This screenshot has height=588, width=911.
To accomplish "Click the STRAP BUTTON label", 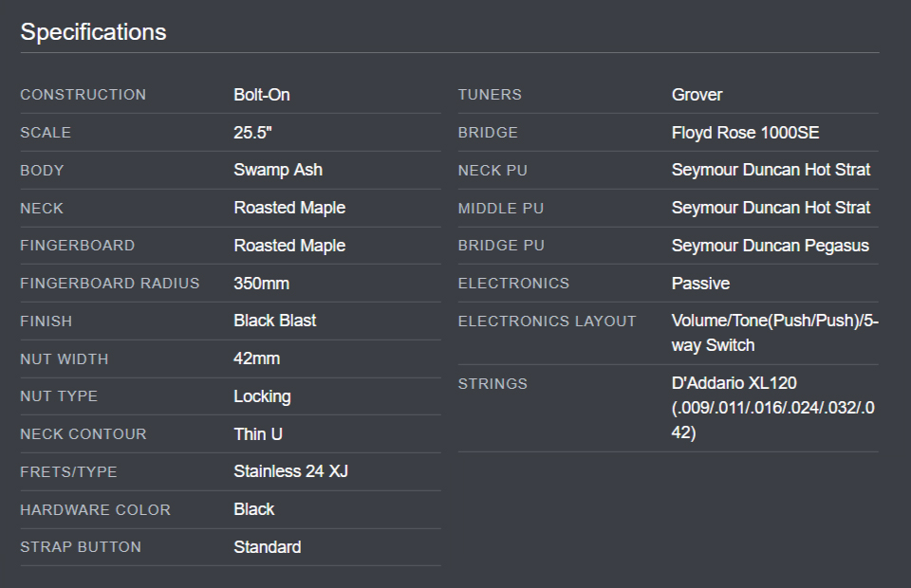I will click(80, 547).
